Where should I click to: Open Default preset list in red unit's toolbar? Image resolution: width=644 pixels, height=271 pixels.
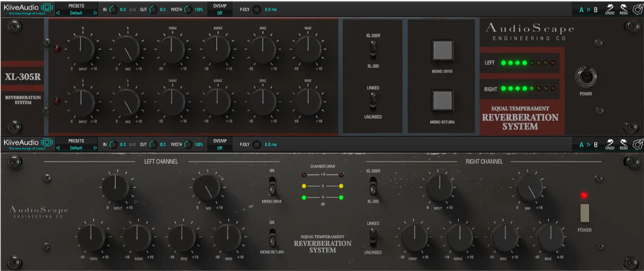coord(76,13)
